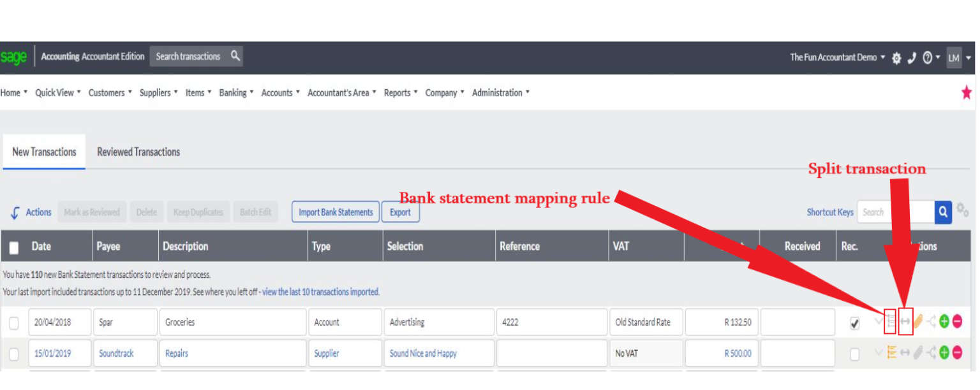Click the Import Bank Statements button
980x390 pixels.
point(335,212)
